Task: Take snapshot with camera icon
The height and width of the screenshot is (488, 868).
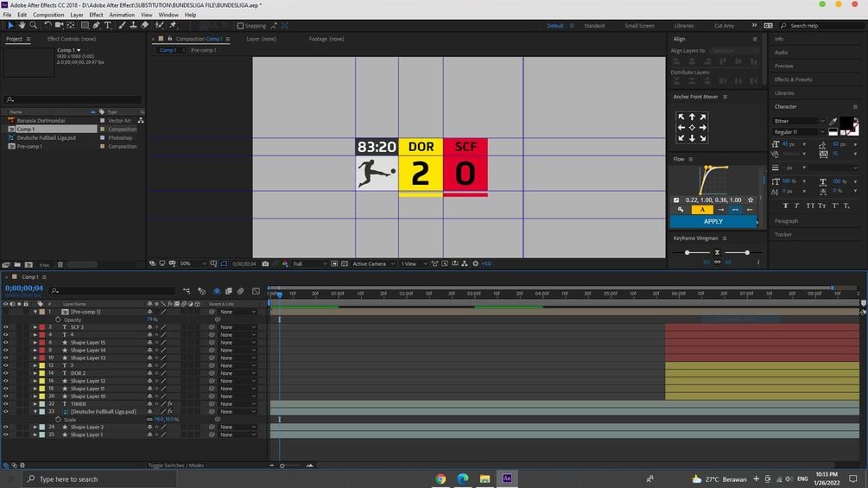Action: (265, 264)
